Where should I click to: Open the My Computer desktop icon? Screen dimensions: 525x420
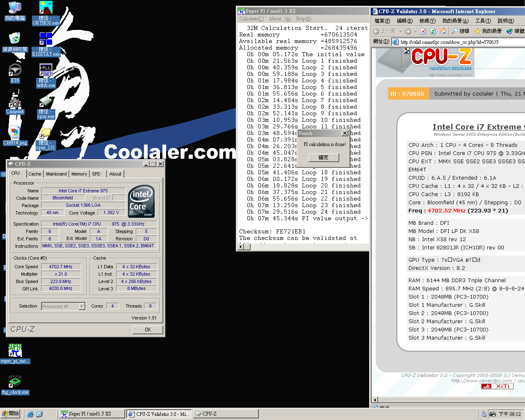pos(15,11)
